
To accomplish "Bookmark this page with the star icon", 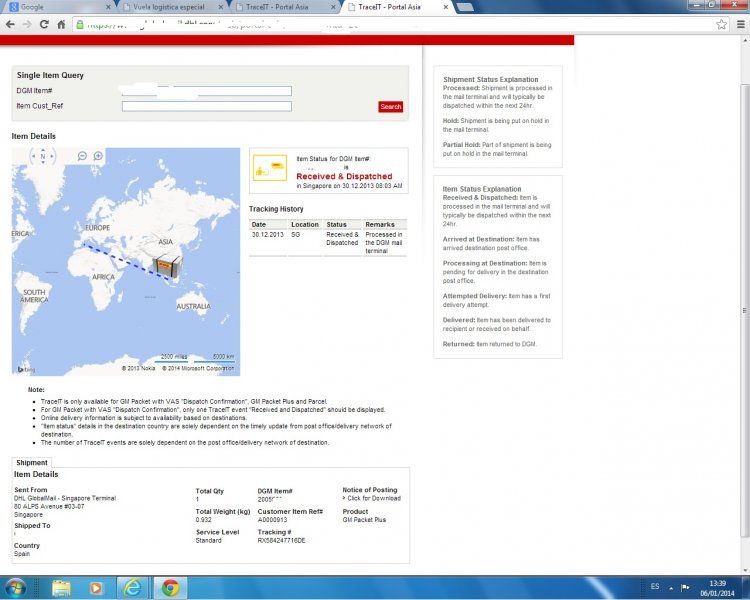I will 721,24.
